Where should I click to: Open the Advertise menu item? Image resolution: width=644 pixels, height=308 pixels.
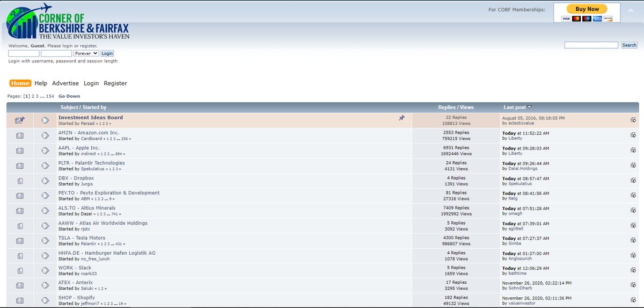[65, 83]
